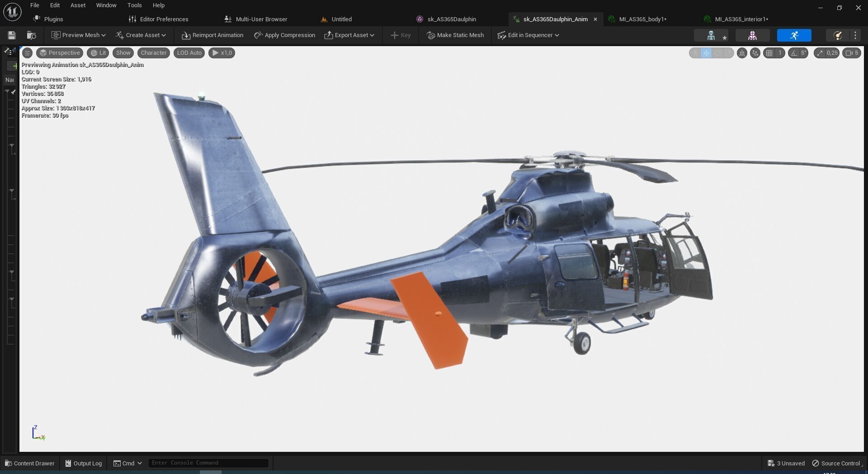
Task: Open the Export Asset dropdown
Action: point(349,35)
